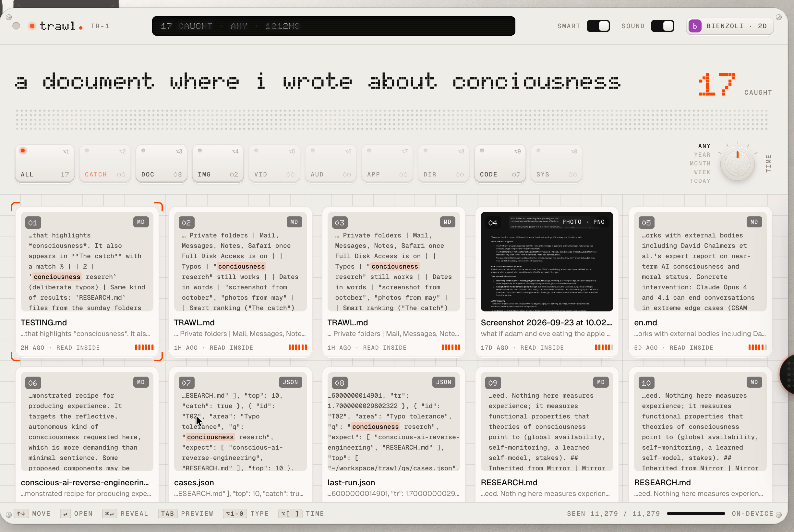The image size is (794, 532).
Task: Open the en.md result card
Action: pos(700,282)
